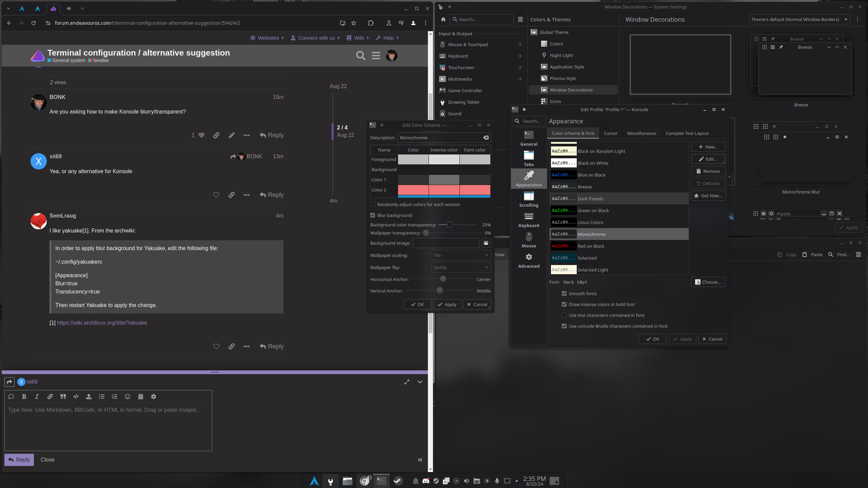Click Apply in Edit Color Scheme dialog
868x488 pixels.
[447, 304]
